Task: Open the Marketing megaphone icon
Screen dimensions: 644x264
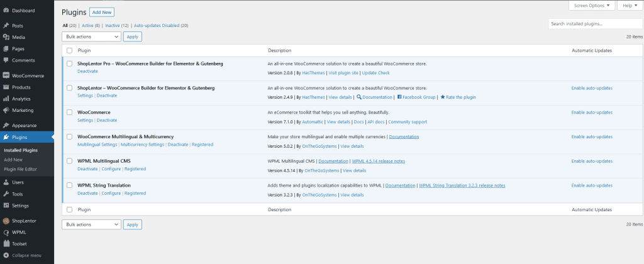Action: [6, 110]
